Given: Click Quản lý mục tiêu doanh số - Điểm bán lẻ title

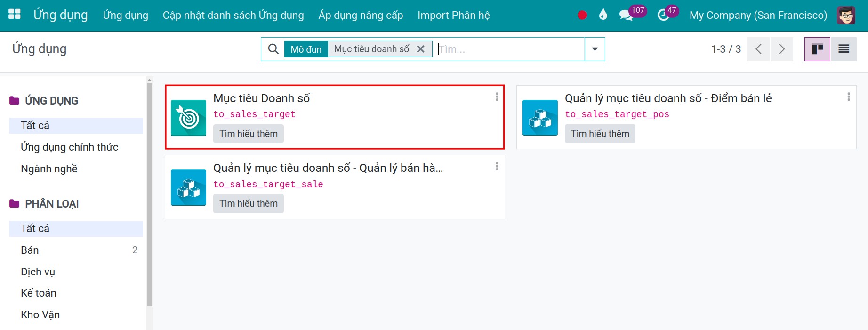Looking at the screenshot, I should tap(668, 98).
